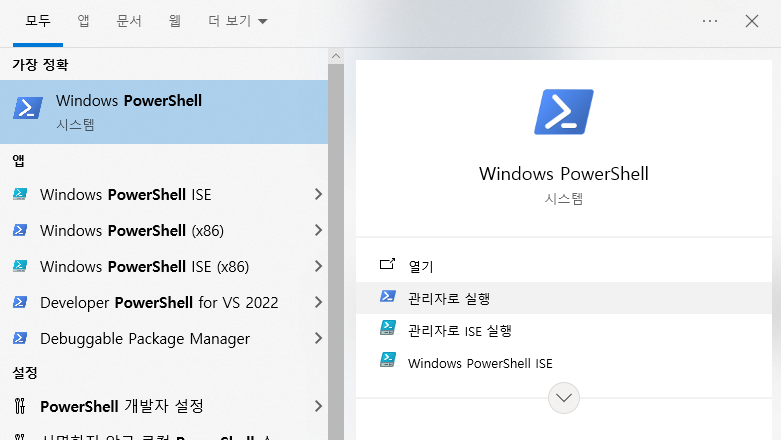Expand the Windows PowerShell ISE result arrow

point(318,194)
